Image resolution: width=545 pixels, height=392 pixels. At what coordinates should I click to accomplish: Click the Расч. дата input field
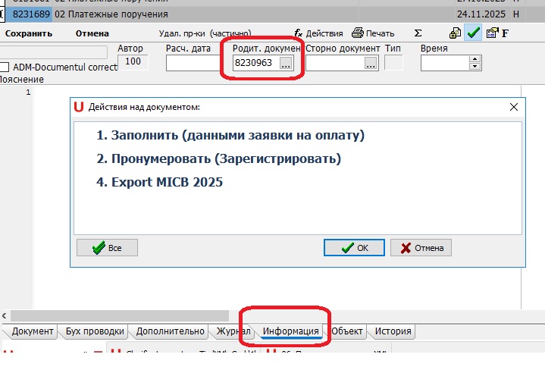193,63
